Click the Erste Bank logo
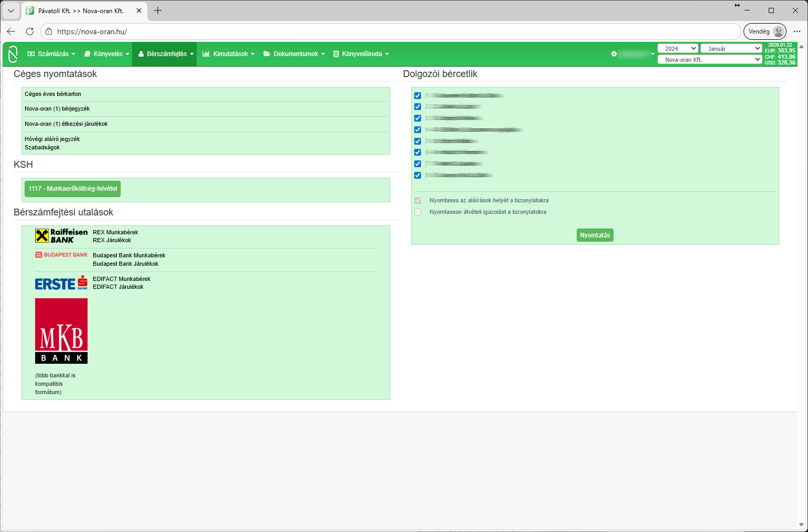This screenshot has width=808, height=532. pyautogui.click(x=61, y=283)
